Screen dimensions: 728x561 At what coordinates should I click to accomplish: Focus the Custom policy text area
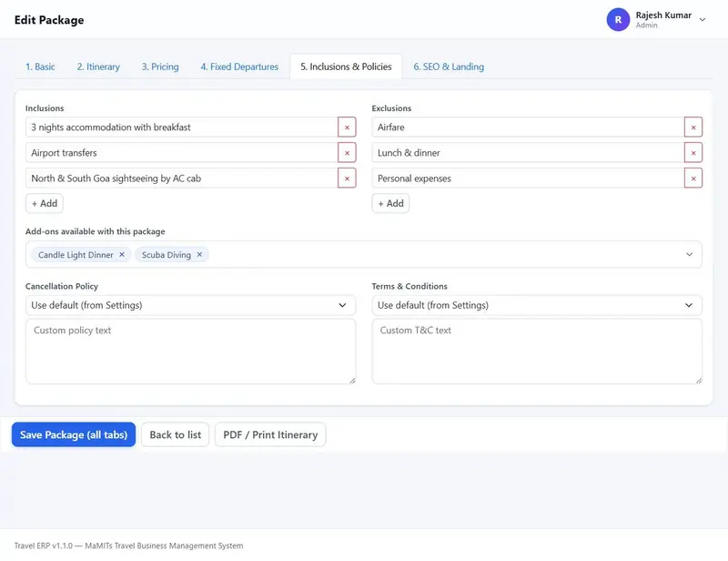[x=191, y=352]
